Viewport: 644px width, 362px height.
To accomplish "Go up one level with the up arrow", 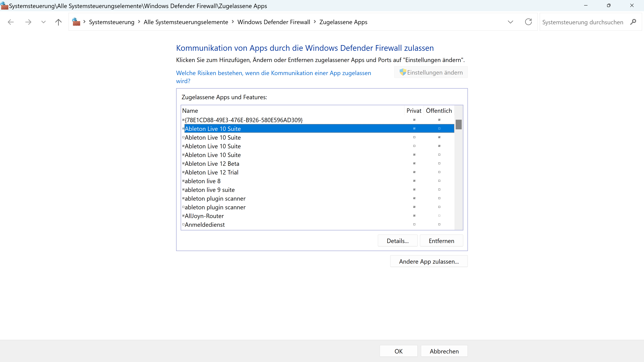I will 58,22.
